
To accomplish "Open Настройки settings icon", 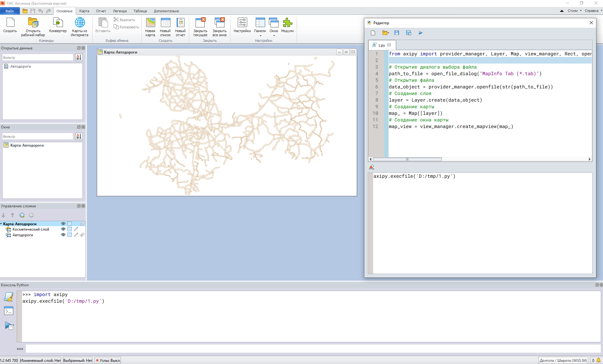I will click(x=242, y=25).
